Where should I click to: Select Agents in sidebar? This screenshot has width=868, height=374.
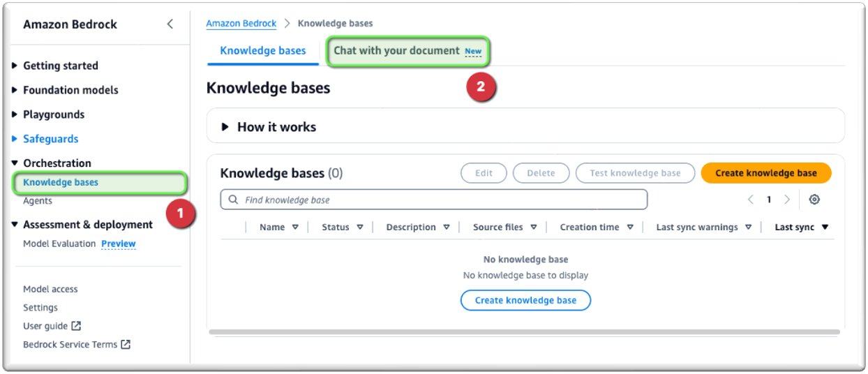pos(38,201)
